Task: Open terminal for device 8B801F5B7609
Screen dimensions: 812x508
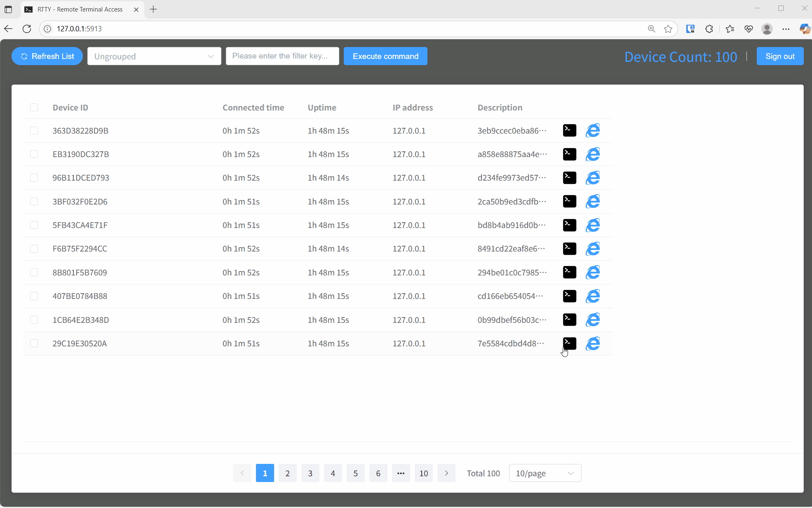Action: pyautogui.click(x=569, y=273)
